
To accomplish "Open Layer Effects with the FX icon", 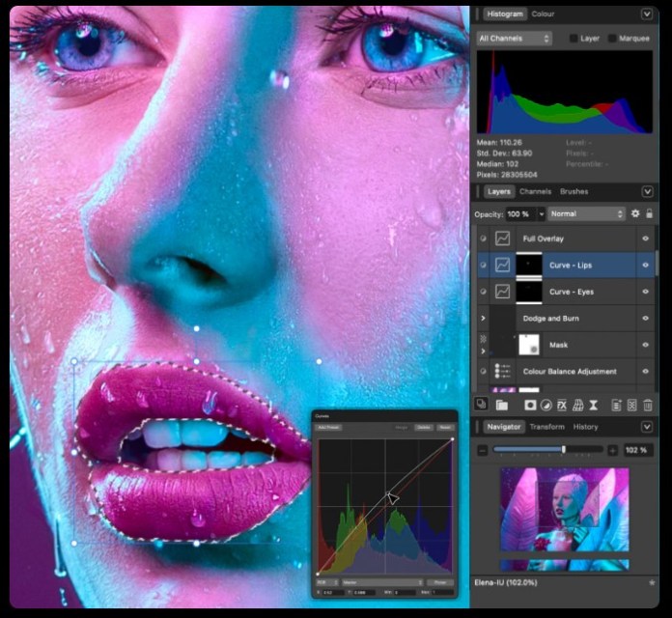I will tap(561, 405).
